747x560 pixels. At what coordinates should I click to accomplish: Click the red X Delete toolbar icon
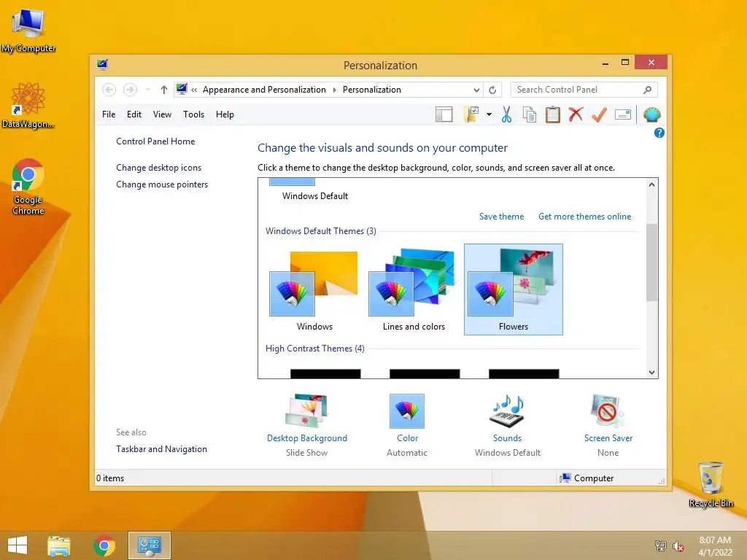576,114
